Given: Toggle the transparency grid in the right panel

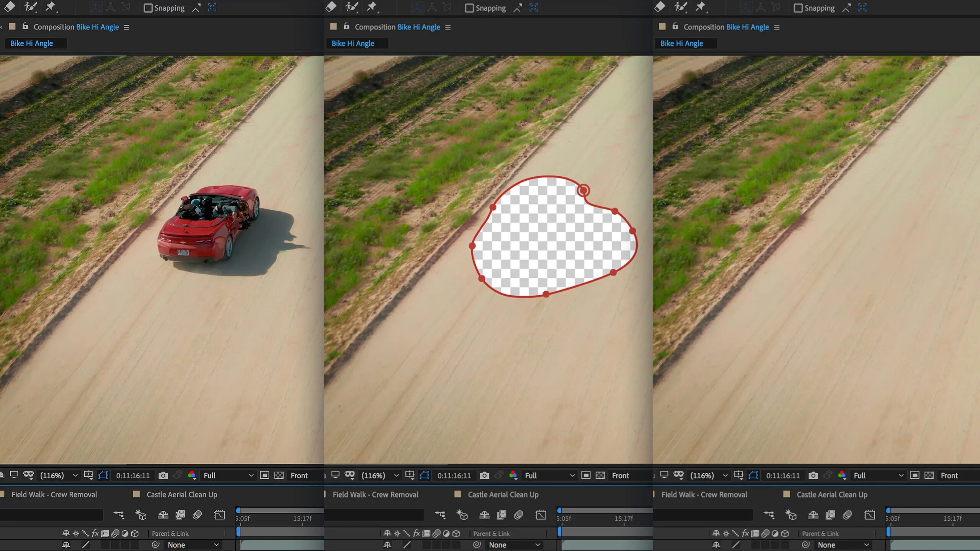Looking at the screenshot, I should pos(929,475).
